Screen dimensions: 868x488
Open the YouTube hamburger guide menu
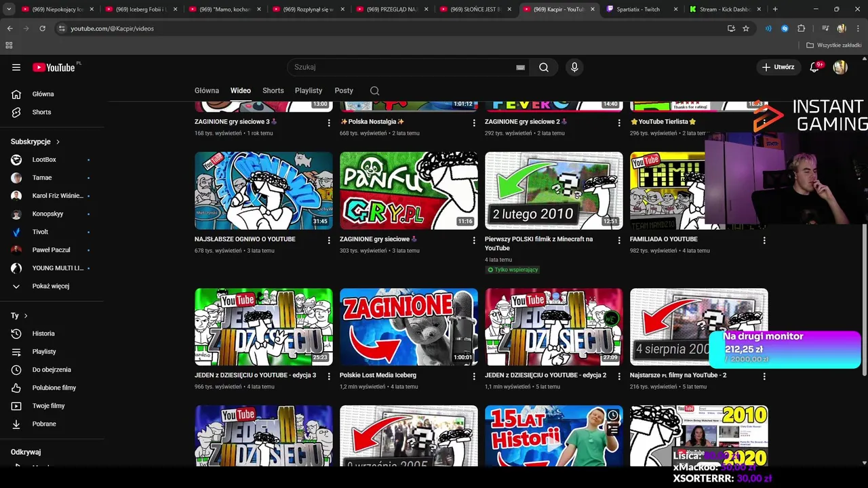coord(16,67)
